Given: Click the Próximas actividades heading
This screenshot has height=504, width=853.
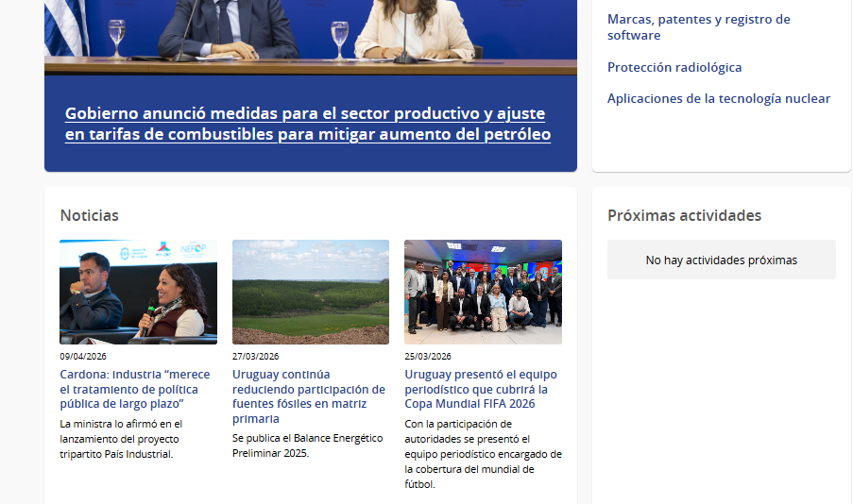Looking at the screenshot, I should point(684,215).
